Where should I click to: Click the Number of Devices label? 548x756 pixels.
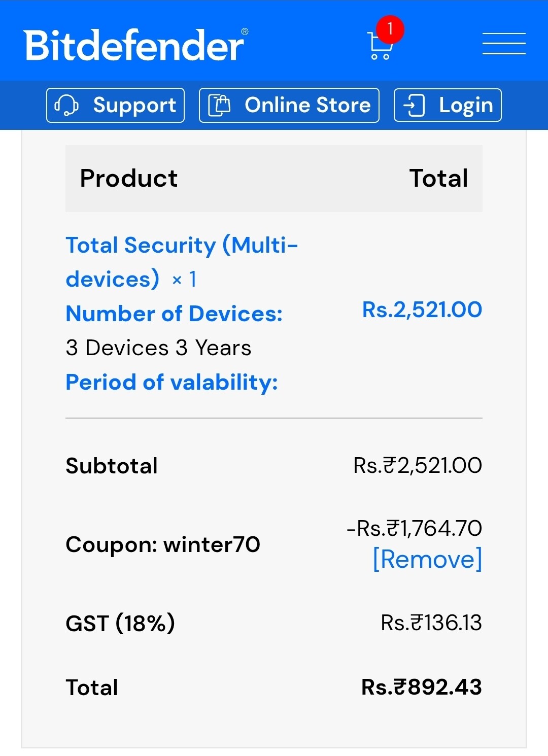click(174, 314)
